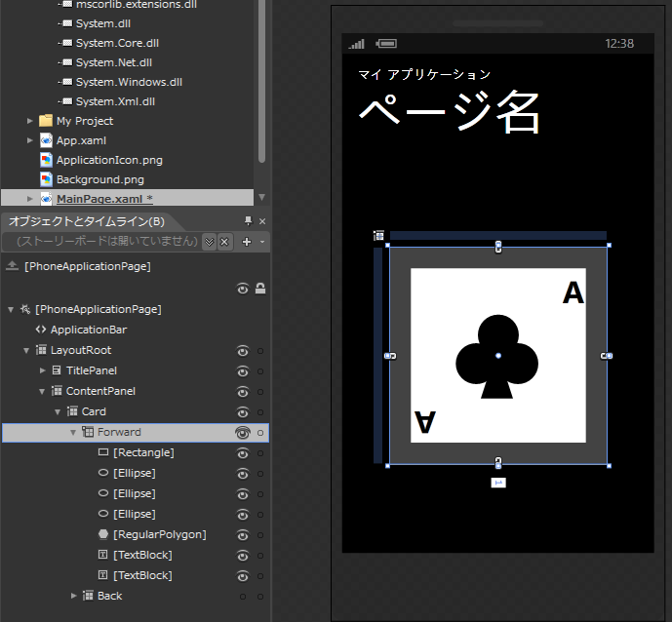Expand the TitlePanel node
This screenshot has width=672, height=622.
click(x=43, y=370)
